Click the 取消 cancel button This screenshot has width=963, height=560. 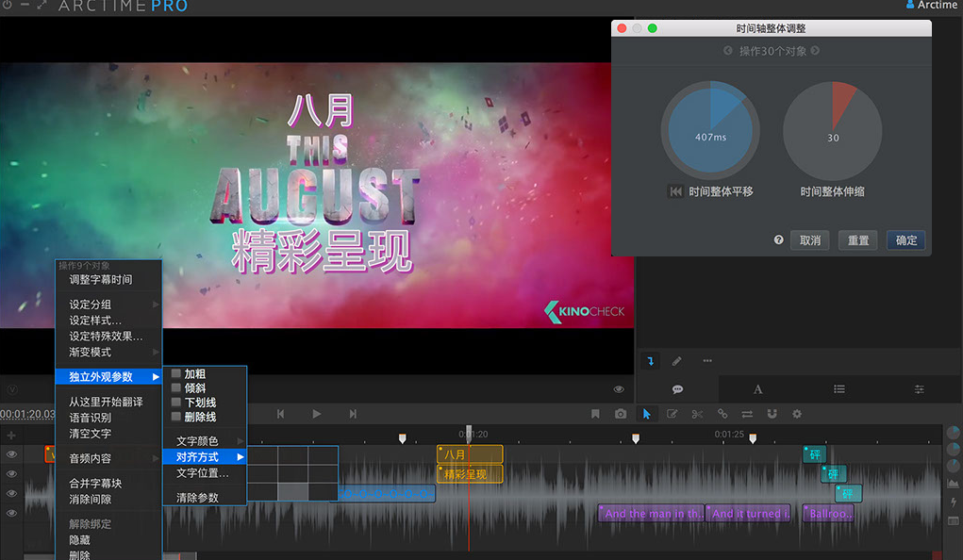[x=810, y=240]
